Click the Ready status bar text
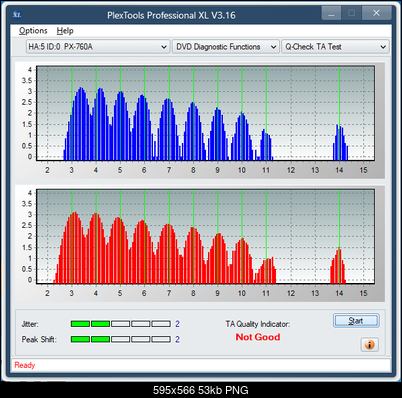 (25, 365)
